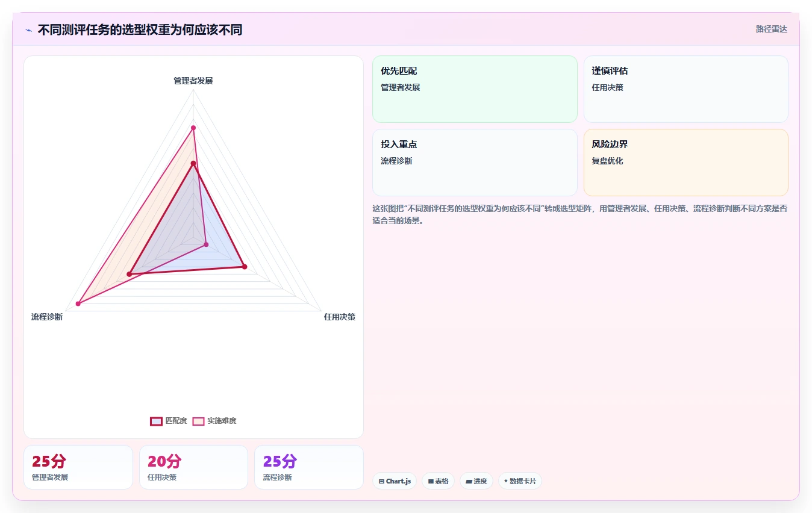Click 匹配度 data point on 流程诊断 axis
This screenshot has height=513, width=812.
pyautogui.click(x=129, y=275)
